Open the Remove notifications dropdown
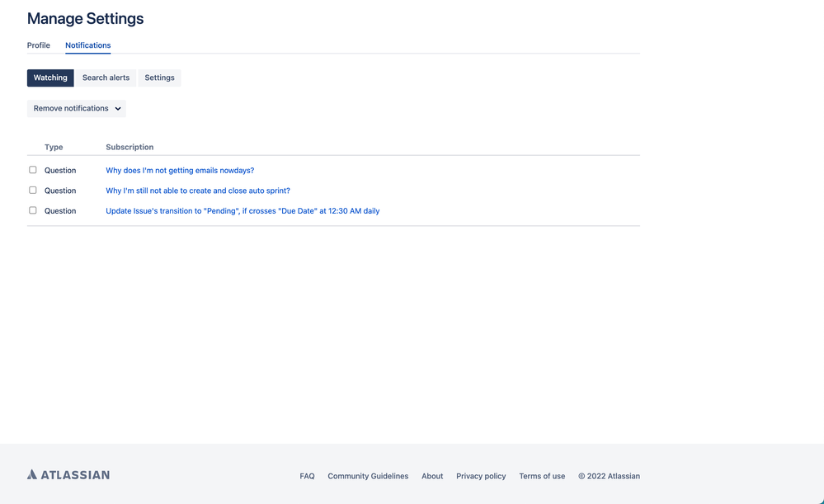The width and height of the screenshot is (824, 504). [x=76, y=108]
